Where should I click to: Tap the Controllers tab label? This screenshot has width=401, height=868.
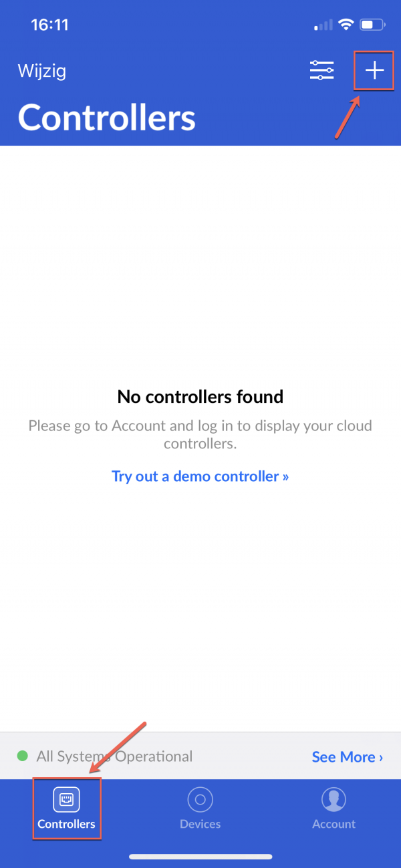point(66,824)
